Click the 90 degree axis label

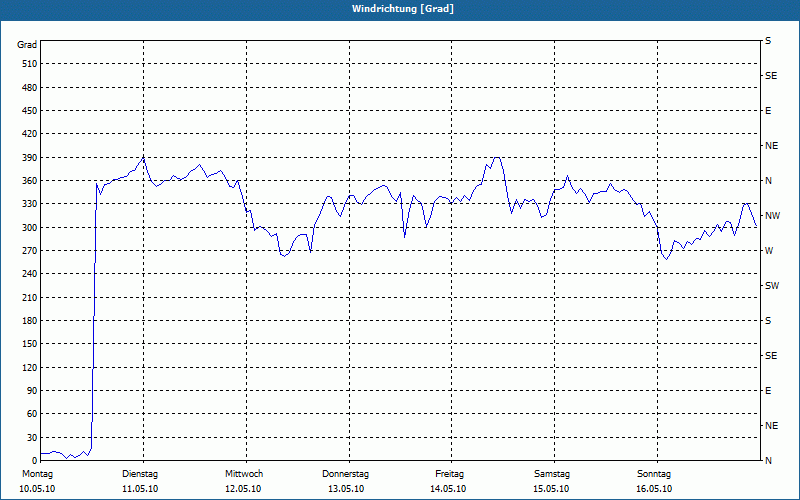click(33, 391)
